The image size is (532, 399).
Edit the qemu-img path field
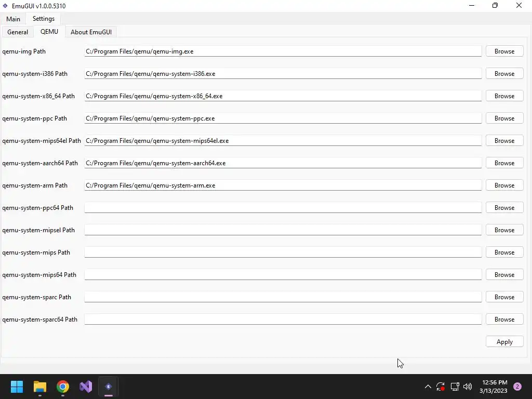coord(283,51)
